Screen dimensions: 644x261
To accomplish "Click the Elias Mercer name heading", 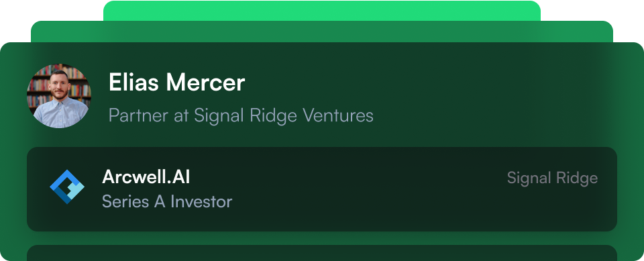I will pyautogui.click(x=176, y=83).
